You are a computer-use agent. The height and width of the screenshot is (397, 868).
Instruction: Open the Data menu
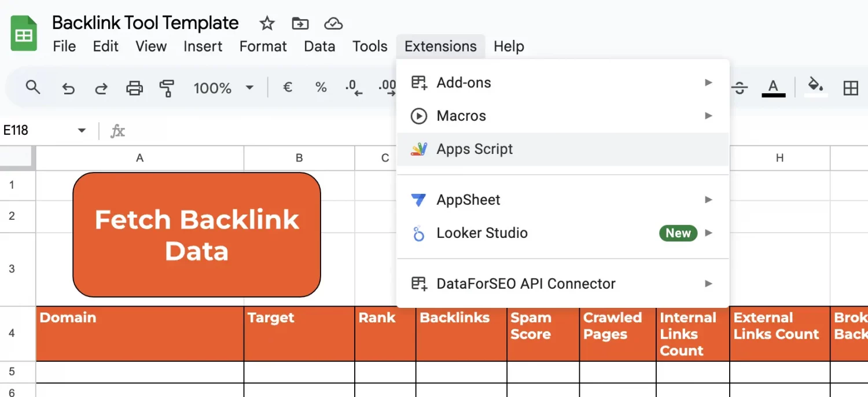tap(319, 46)
